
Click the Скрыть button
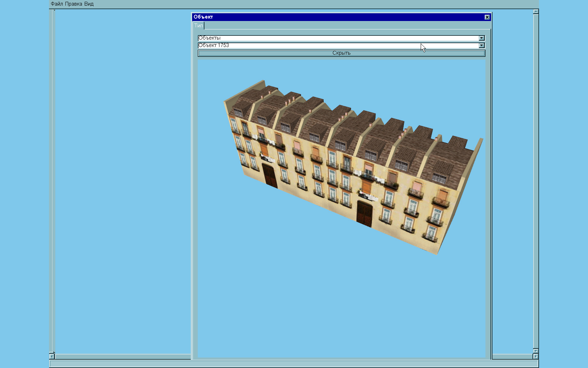tap(341, 53)
